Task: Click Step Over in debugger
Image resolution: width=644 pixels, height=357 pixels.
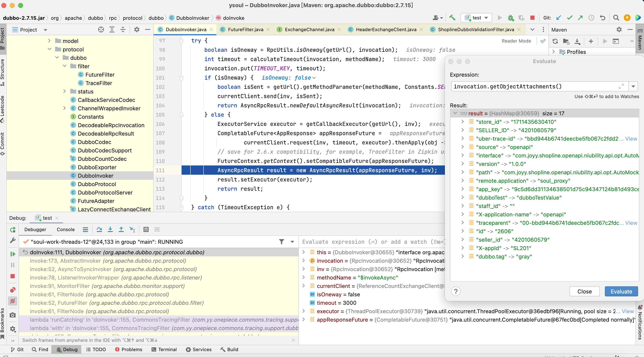Action: 99,229
